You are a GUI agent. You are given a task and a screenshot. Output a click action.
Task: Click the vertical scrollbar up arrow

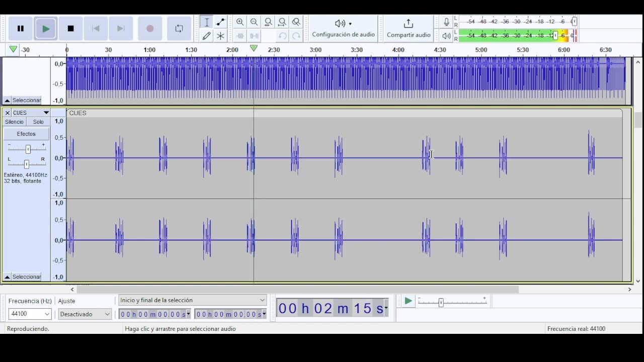coord(638,62)
